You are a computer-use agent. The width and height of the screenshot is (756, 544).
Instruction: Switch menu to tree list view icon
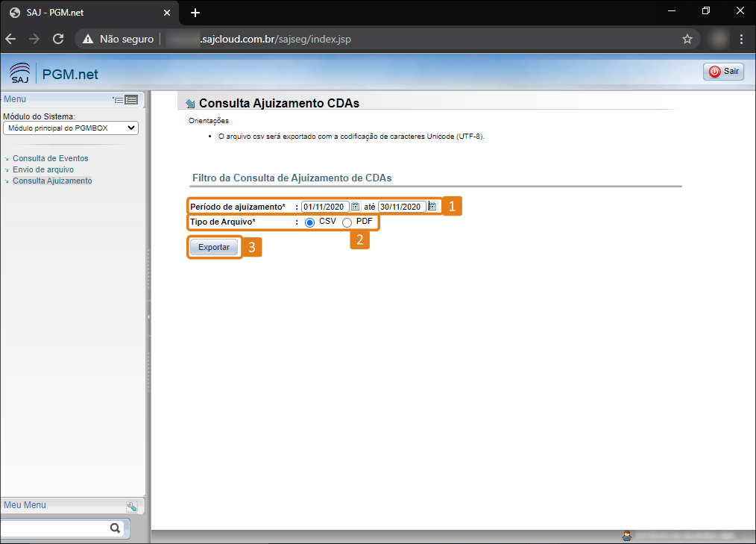pyautogui.click(x=118, y=100)
